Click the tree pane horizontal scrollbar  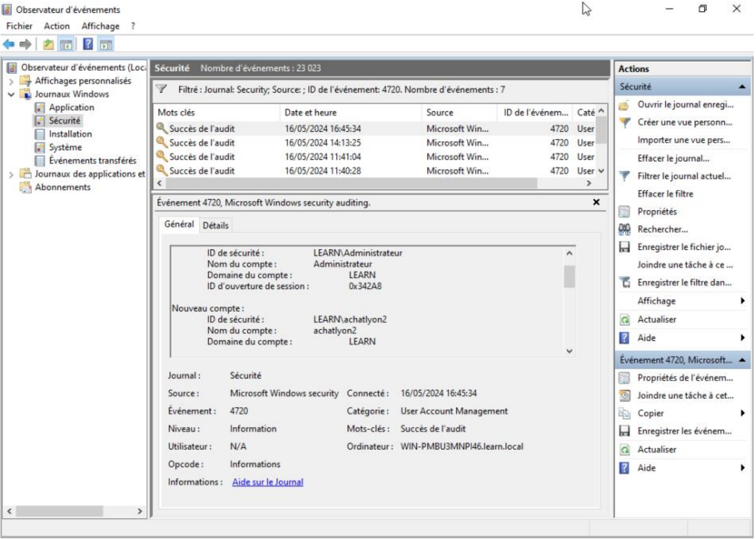click(x=60, y=511)
